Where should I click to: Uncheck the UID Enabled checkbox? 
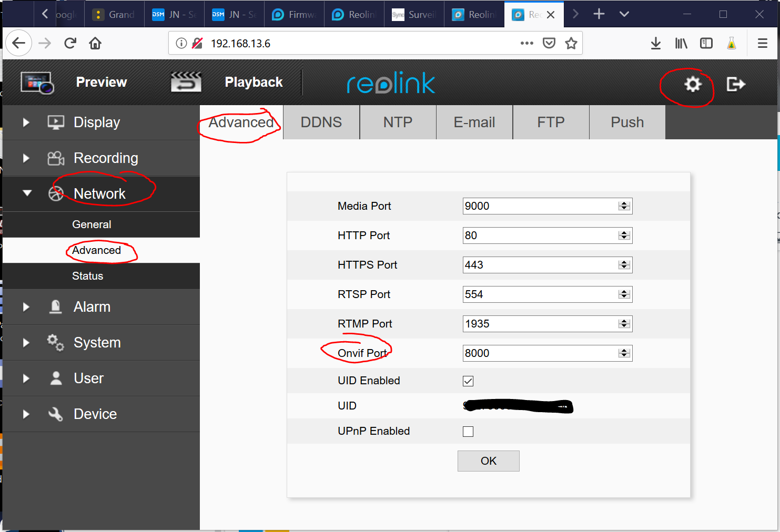468,381
